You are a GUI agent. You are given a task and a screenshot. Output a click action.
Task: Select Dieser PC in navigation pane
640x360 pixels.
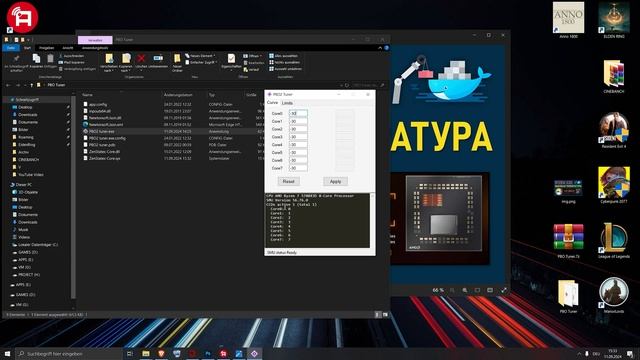click(24, 184)
